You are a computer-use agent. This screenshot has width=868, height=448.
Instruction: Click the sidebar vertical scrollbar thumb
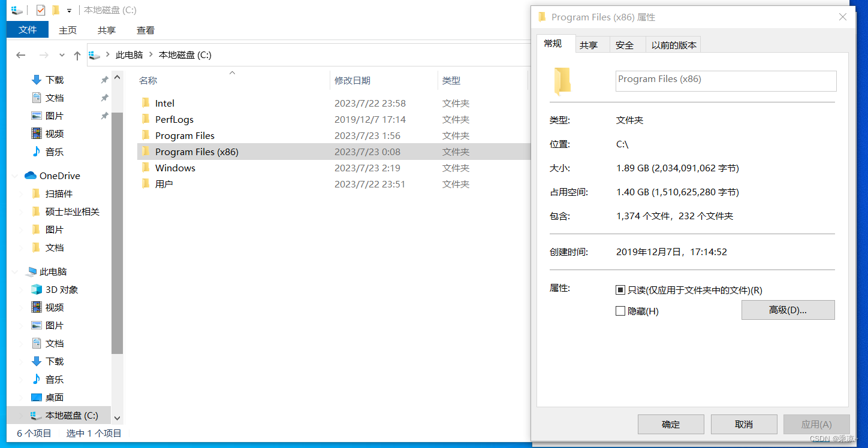coord(117,232)
